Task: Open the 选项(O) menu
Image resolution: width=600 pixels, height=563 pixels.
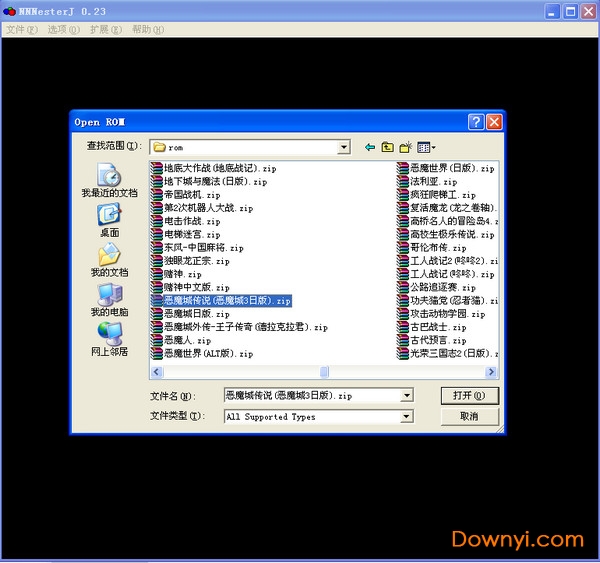Action: pos(64,29)
